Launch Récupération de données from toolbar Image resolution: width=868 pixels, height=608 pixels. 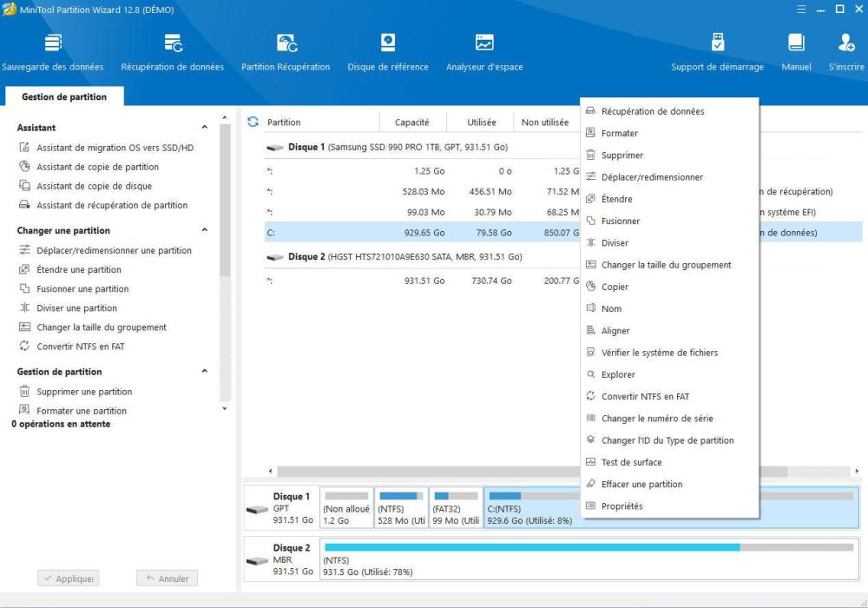173,52
